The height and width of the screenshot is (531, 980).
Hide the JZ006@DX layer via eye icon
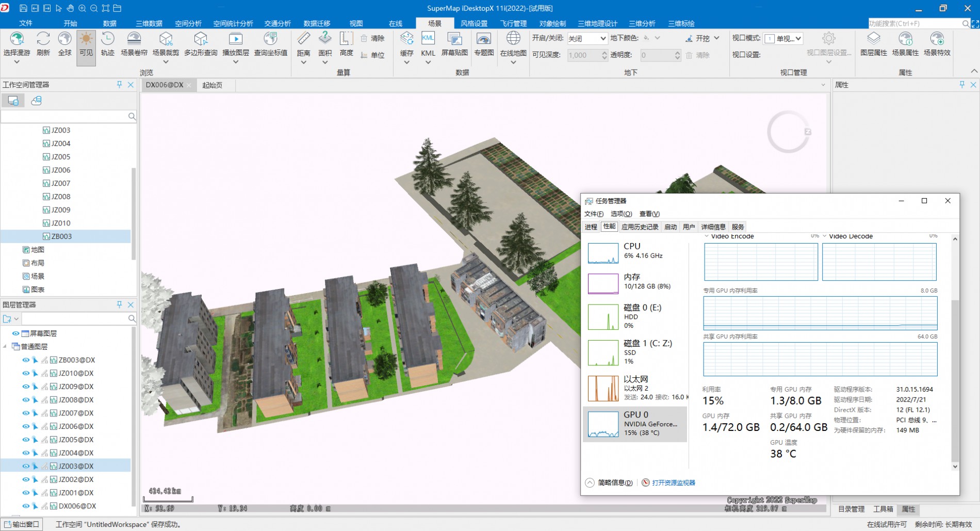pos(25,427)
